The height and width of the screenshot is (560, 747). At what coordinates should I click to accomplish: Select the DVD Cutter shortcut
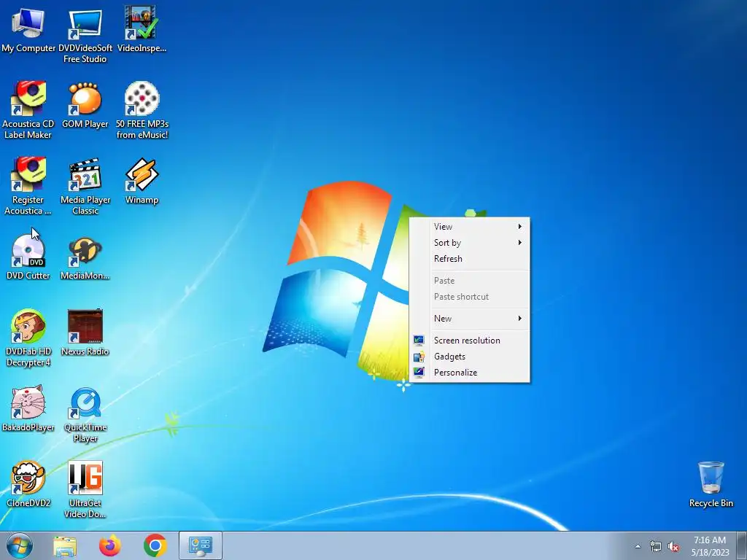point(28,257)
